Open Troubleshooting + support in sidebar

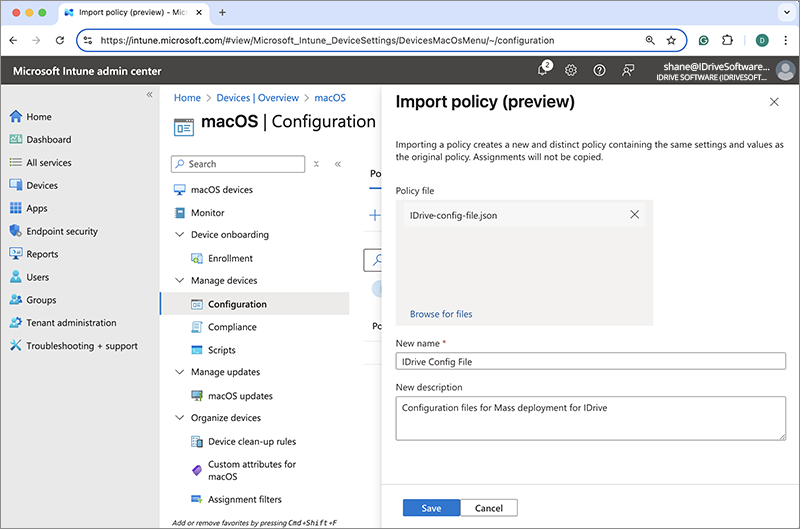coord(82,346)
